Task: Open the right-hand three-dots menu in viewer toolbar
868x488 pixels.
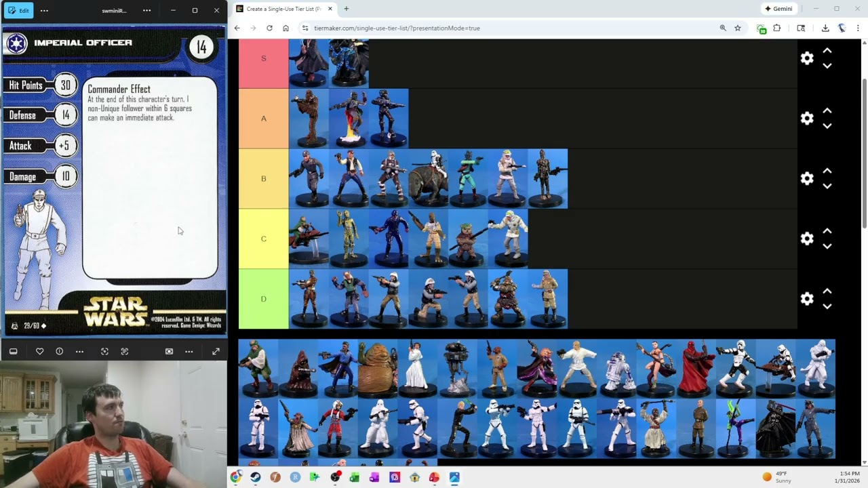Action: click(189, 351)
